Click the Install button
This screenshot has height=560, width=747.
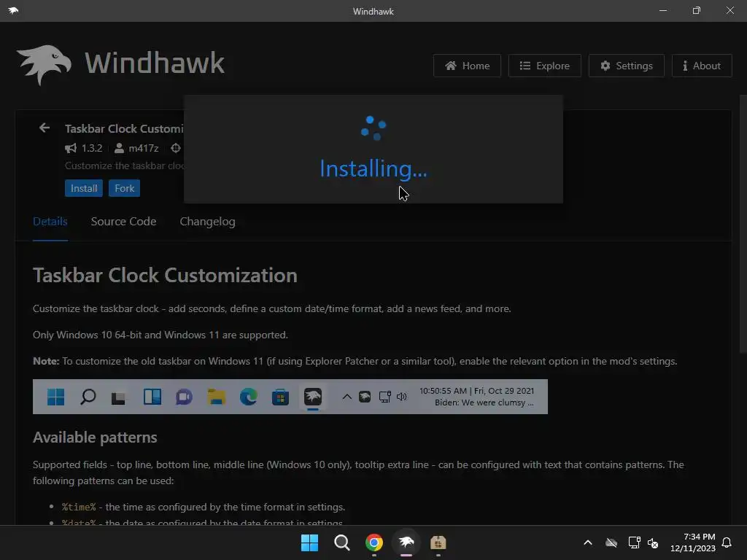(84, 188)
